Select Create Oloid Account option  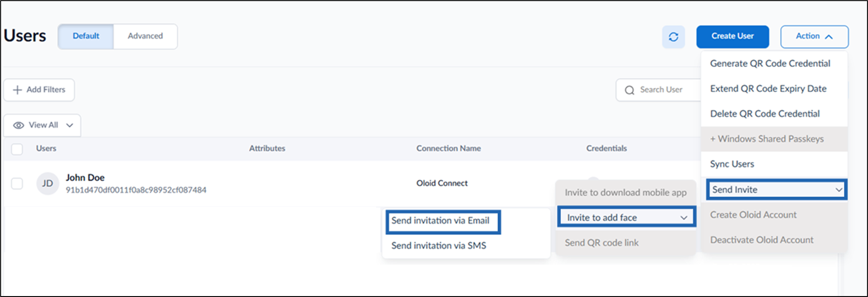coord(753,215)
